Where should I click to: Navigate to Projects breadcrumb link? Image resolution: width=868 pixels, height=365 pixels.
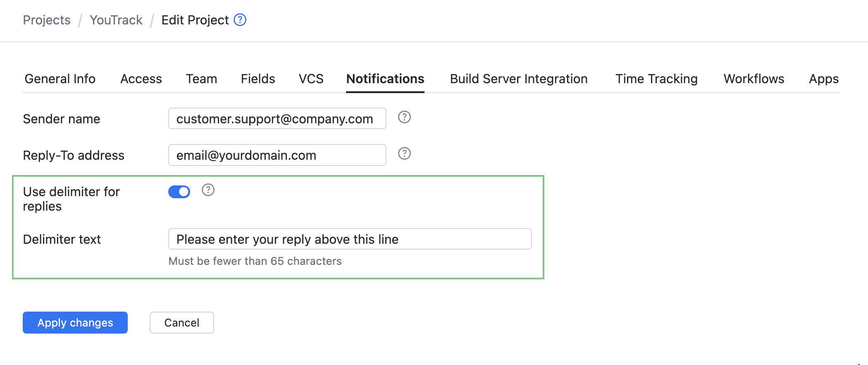(47, 20)
